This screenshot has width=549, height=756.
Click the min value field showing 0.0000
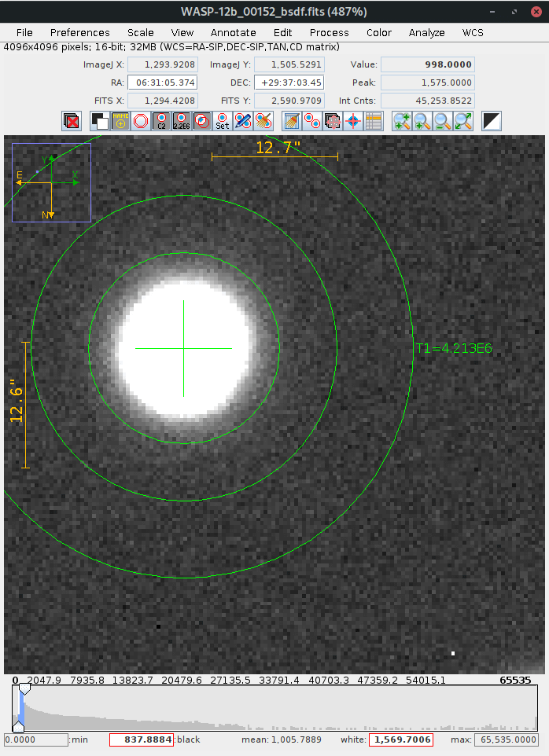(x=35, y=739)
